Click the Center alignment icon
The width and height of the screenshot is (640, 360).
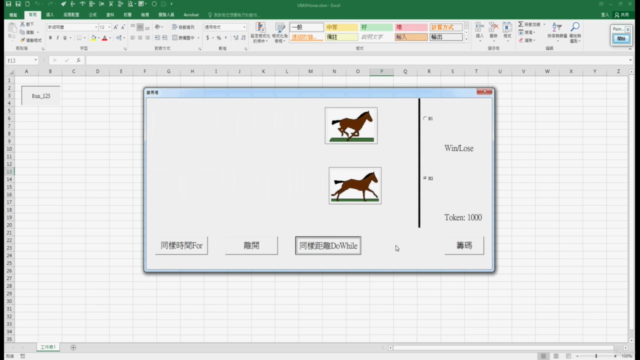click(x=140, y=38)
